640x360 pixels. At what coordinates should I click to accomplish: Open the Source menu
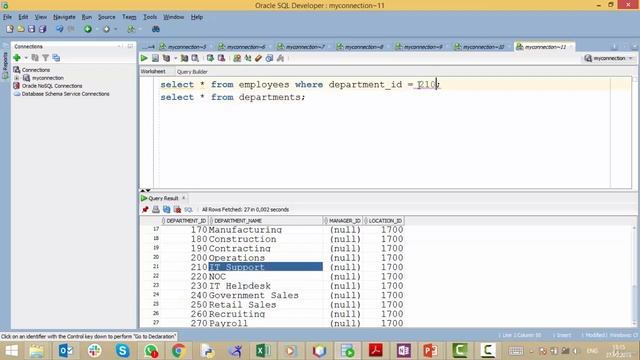pyautogui.click(x=107, y=17)
